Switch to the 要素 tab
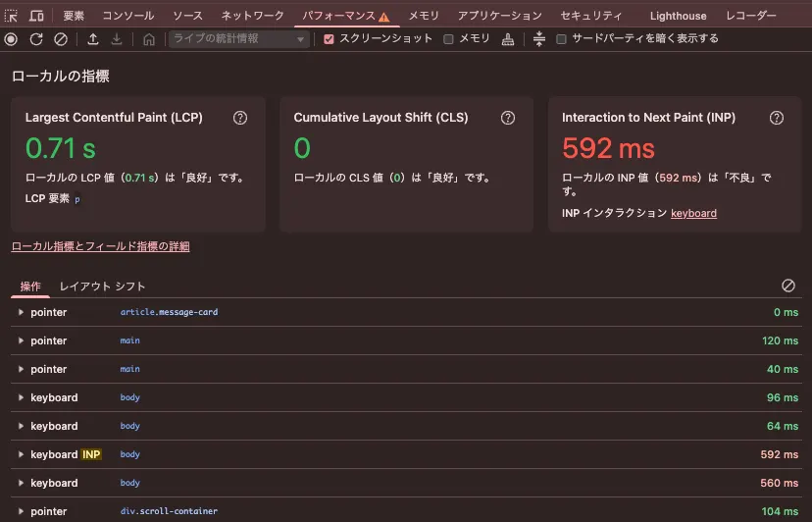Viewport: 812px width, 522px height. point(74,16)
